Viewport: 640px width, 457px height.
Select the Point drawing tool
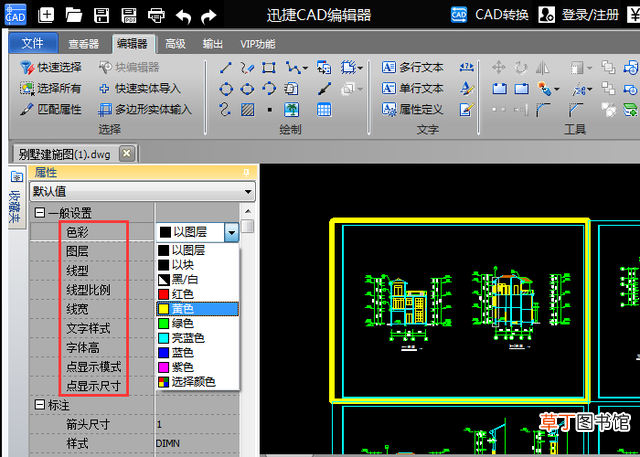269,110
